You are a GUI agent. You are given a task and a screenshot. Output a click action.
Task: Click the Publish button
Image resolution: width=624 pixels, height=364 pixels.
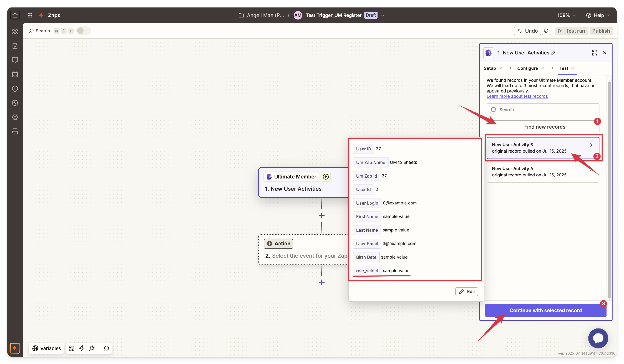[601, 31]
